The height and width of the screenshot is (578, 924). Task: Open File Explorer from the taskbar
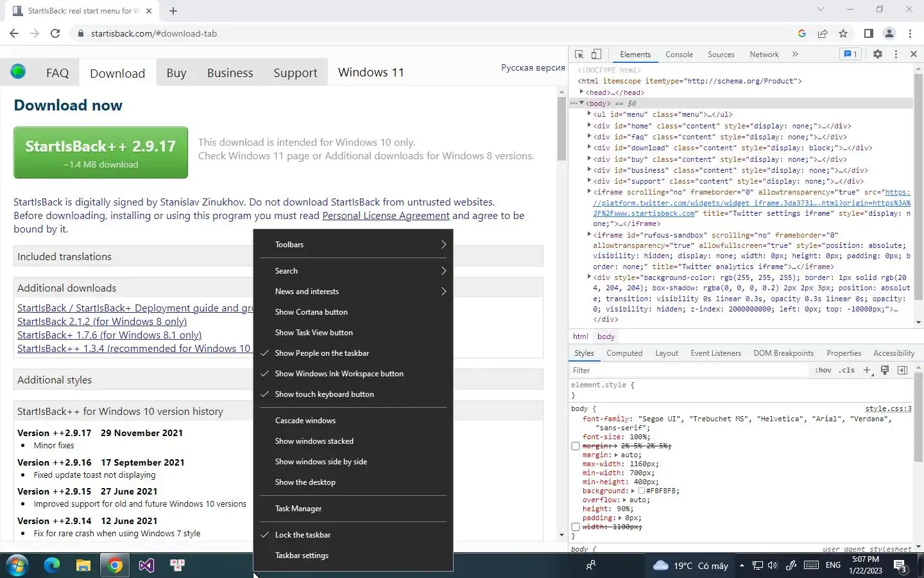click(83, 565)
